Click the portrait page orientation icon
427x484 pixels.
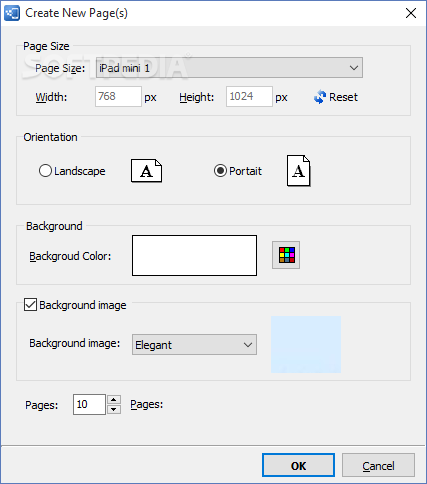299,171
